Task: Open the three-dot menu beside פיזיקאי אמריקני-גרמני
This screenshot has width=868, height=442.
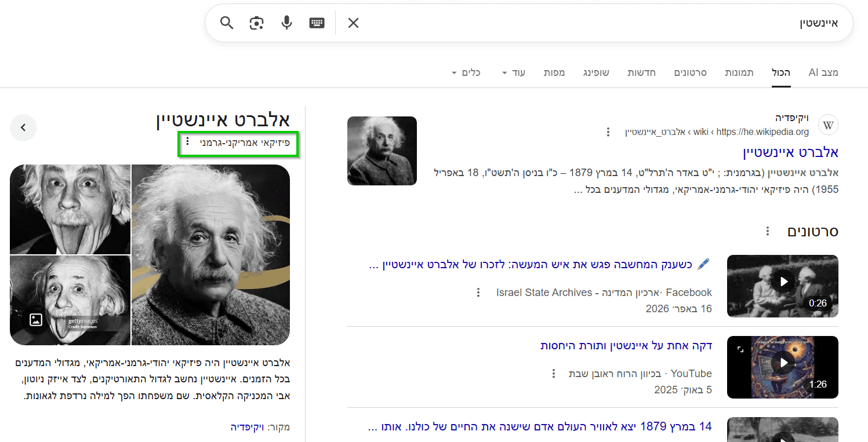Action: coord(187,142)
